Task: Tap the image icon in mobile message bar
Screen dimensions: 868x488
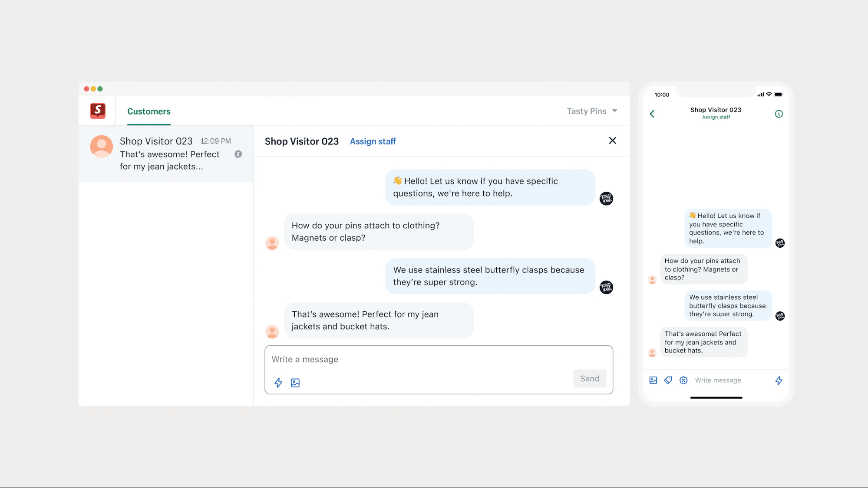Action: pyautogui.click(x=653, y=380)
